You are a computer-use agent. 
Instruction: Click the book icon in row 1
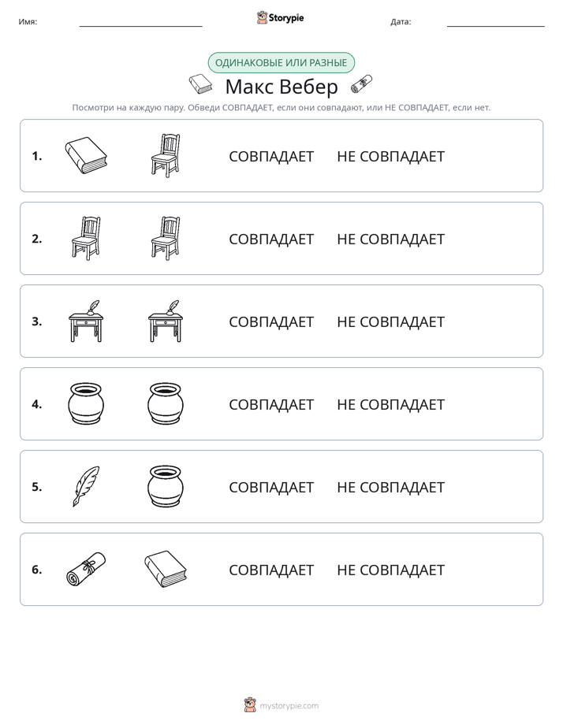(x=86, y=155)
